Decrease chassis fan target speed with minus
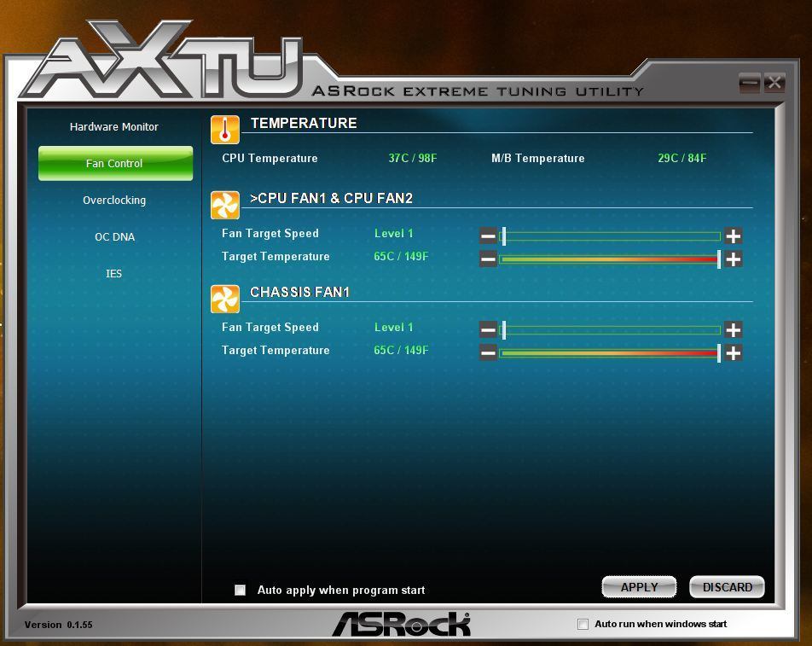This screenshot has height=646, width=812. [x=488, y=329]
